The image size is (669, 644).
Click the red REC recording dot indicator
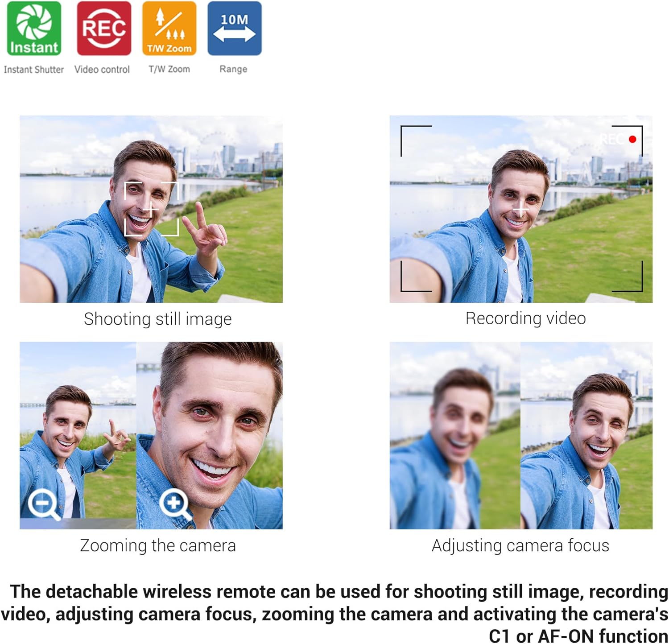click(x=632, y=139)
